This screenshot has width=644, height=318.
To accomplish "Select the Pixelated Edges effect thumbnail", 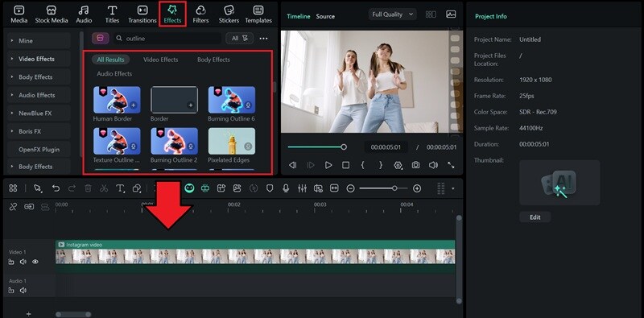I will click(x=232, y=141).
